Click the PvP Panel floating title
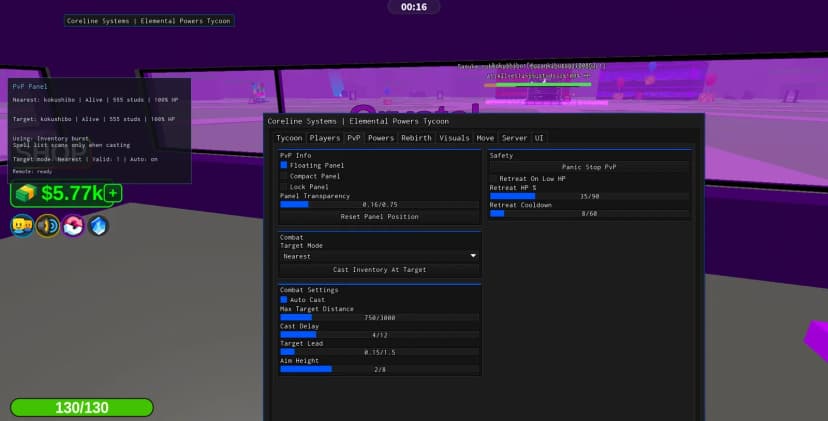 pos(30,86)
